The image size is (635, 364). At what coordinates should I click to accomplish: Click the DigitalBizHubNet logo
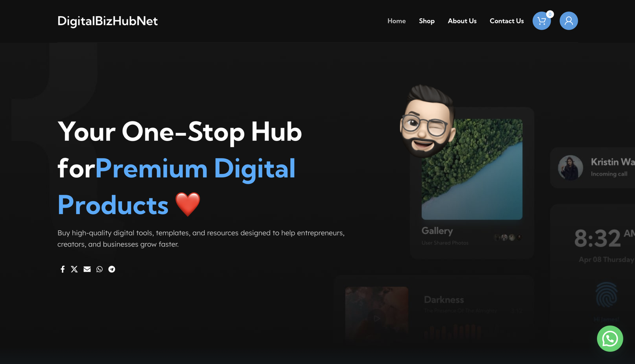click(x=108, y=21)
